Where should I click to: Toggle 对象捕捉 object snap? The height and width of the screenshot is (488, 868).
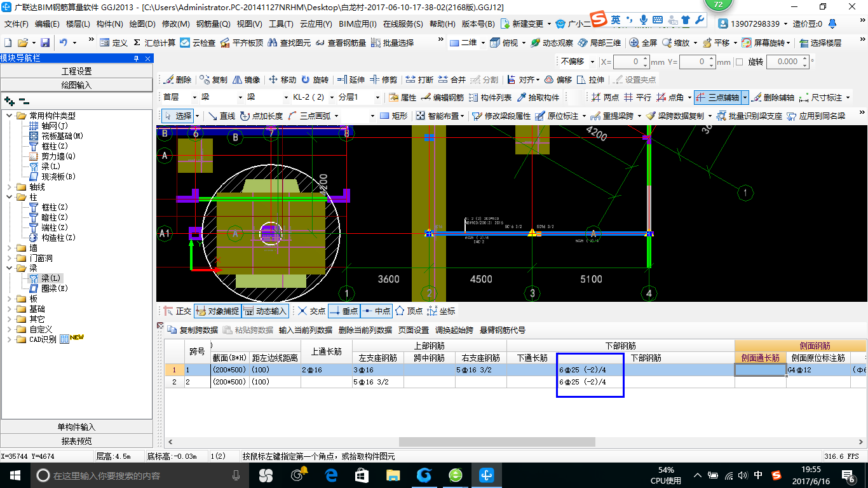point(217,311)
